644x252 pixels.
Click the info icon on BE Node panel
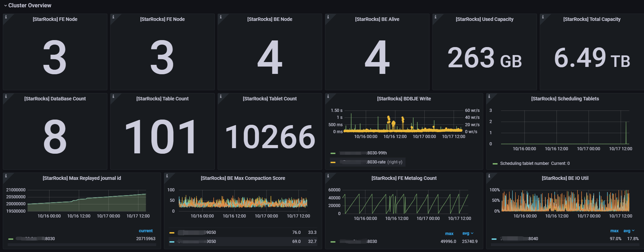pos(220,17)
